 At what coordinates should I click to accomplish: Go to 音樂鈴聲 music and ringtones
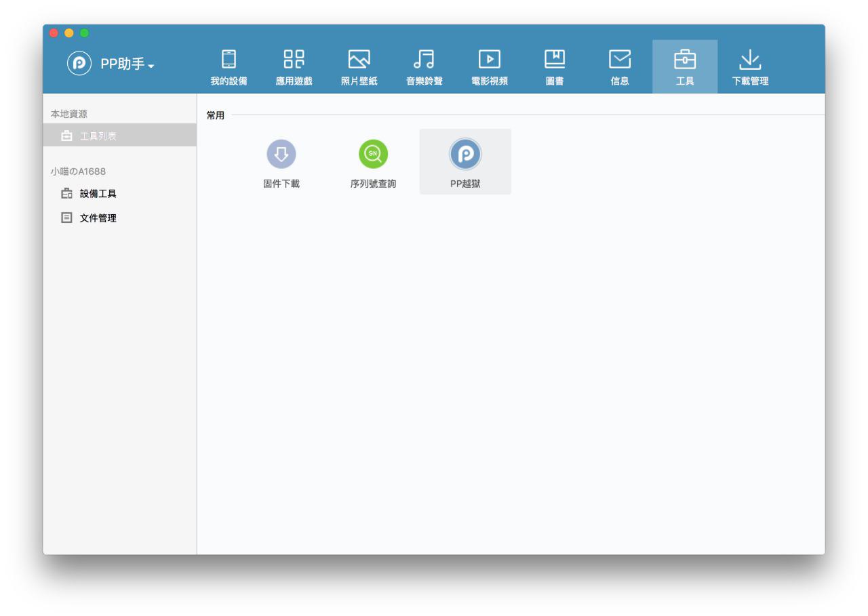[x=424, y=68]
